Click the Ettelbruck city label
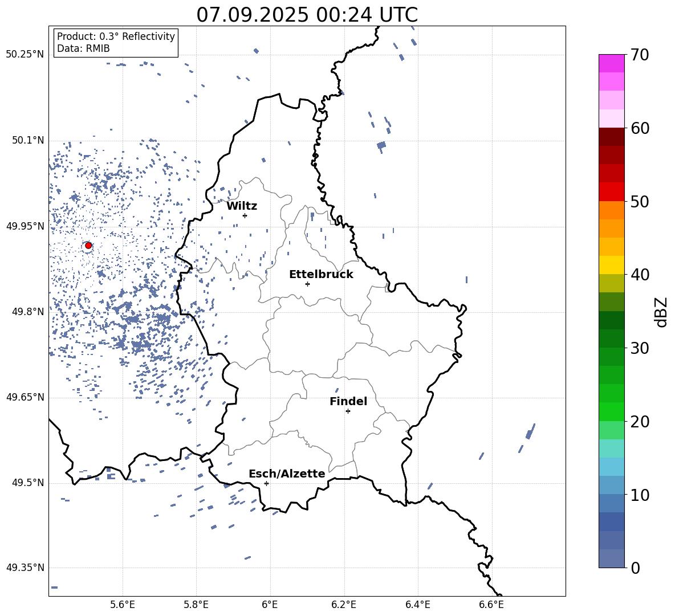675x616 pixels. [x=321, y=275]
